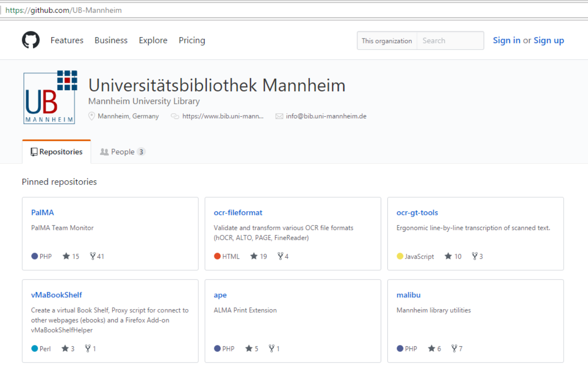Click the 41 forks count on PalMA
The height and width of the screenshot is (371, 588).
coord(101,256)
